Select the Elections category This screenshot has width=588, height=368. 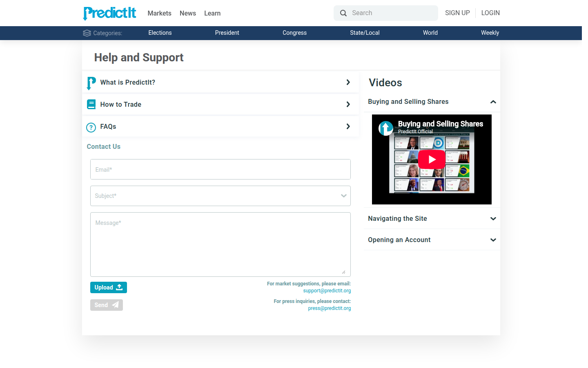160,33
